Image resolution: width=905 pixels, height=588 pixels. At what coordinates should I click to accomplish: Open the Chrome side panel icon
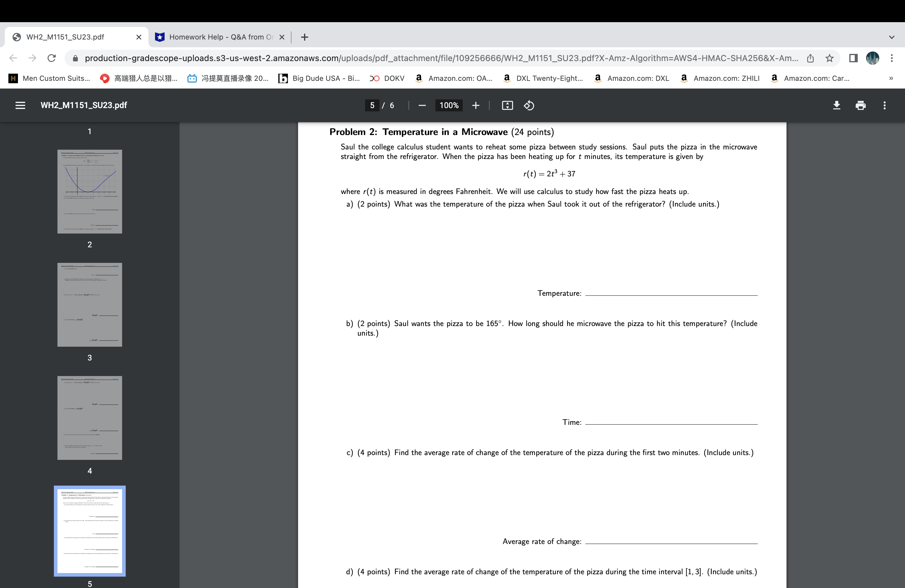tap(853, 58)
